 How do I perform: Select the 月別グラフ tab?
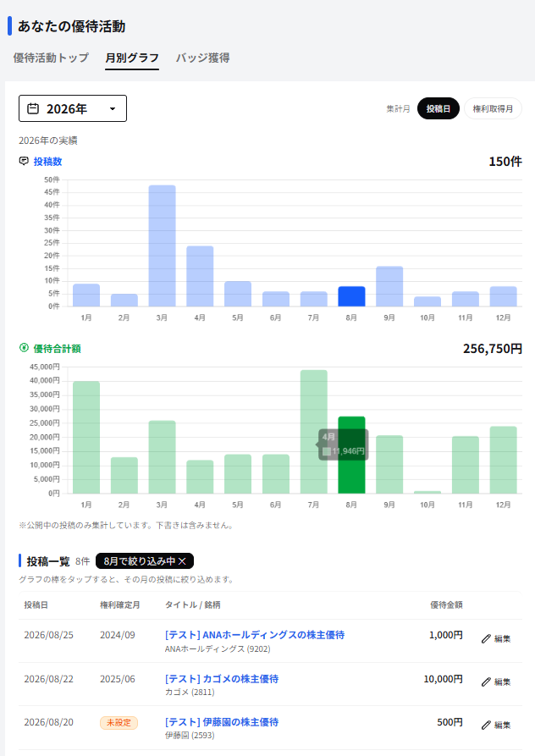point(132,58)
